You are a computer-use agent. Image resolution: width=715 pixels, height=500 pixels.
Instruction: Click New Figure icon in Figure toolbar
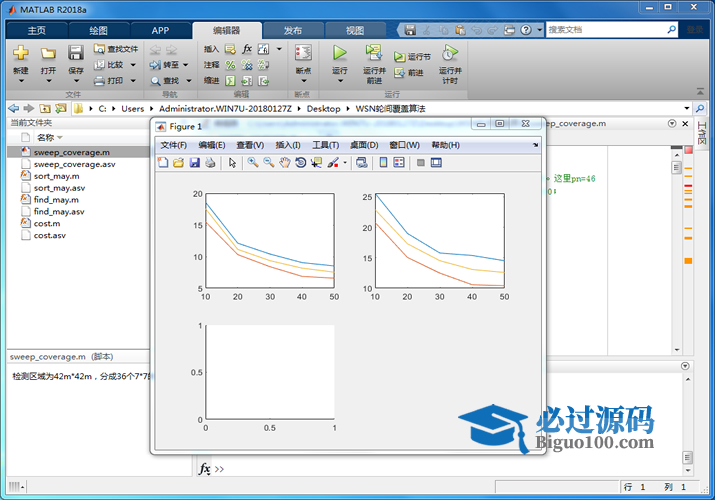pos(163,163)
